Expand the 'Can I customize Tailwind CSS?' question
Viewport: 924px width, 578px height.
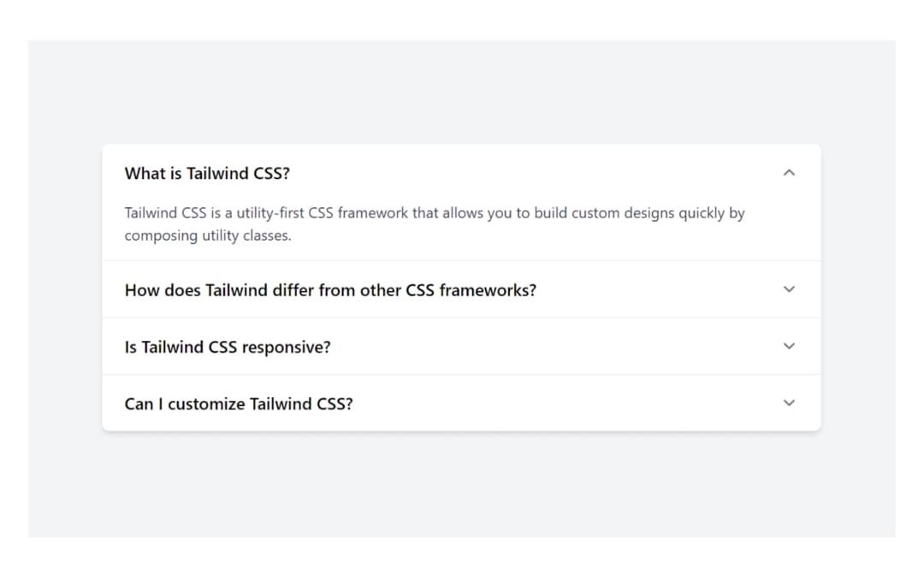click(239, 403)
